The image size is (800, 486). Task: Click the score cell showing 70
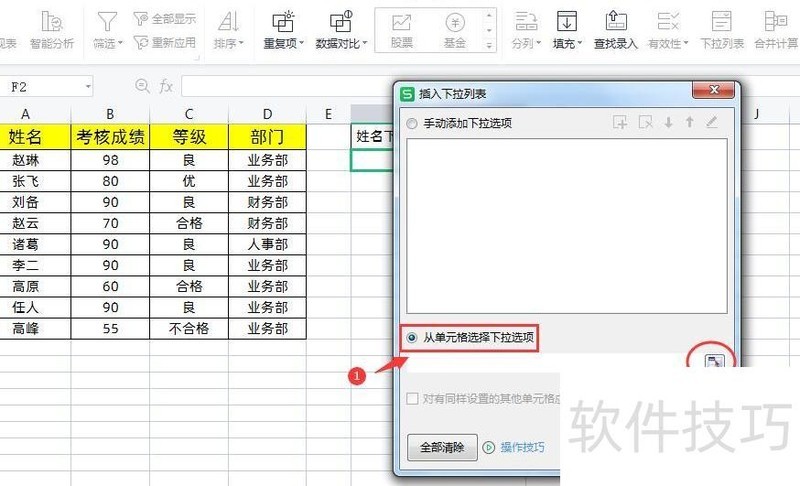(x=110, y=223)
